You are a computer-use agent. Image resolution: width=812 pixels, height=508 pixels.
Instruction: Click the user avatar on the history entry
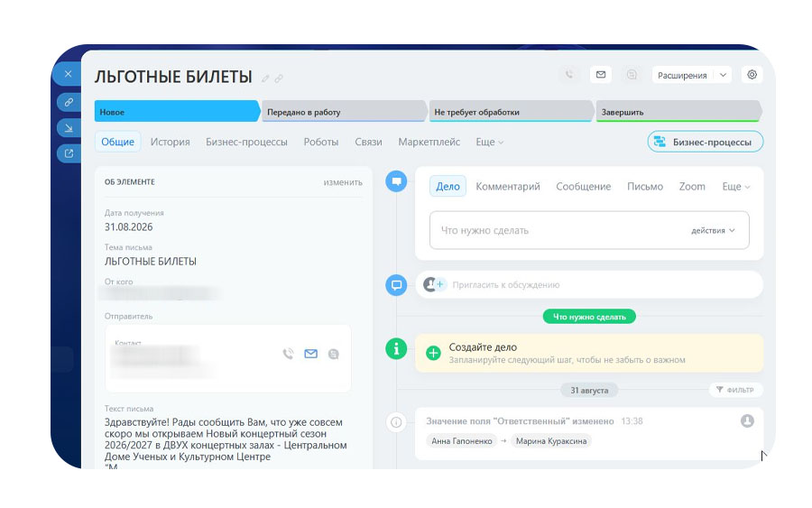tap(747, 421)
